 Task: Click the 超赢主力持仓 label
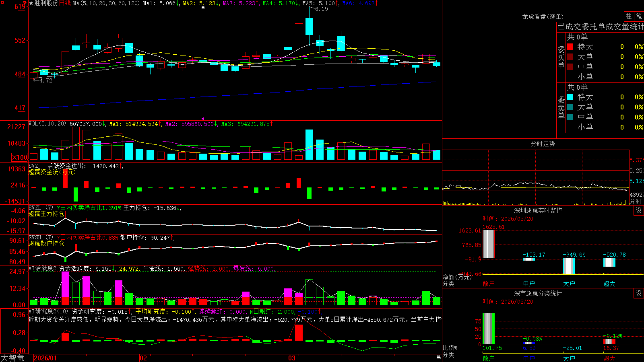[x=46, y=214]
